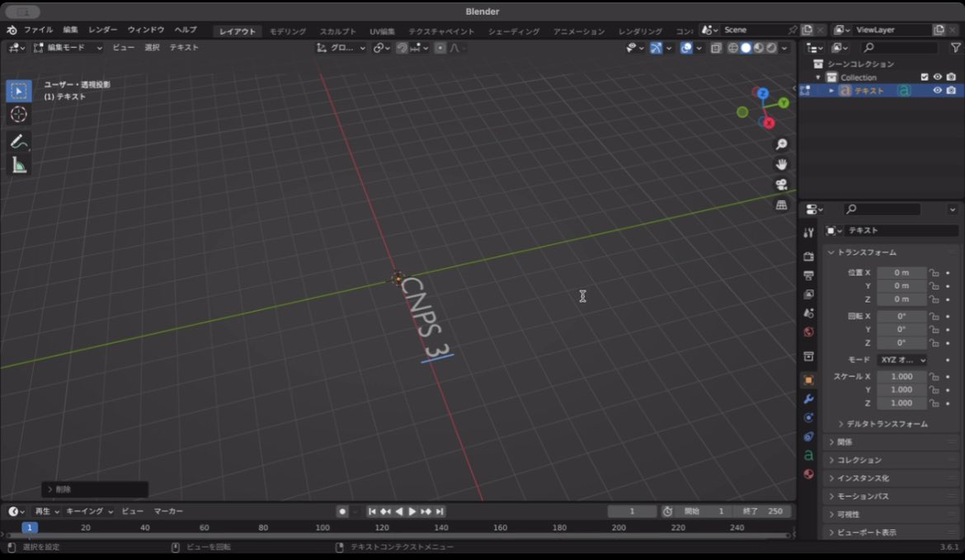Switch perspective/orthographic with grid icon
Viewport: 965px width, 560px height.
tap(782, 205)
